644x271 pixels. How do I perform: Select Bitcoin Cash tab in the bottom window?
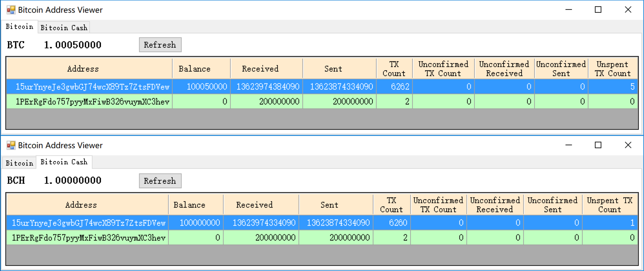[64, 162]
